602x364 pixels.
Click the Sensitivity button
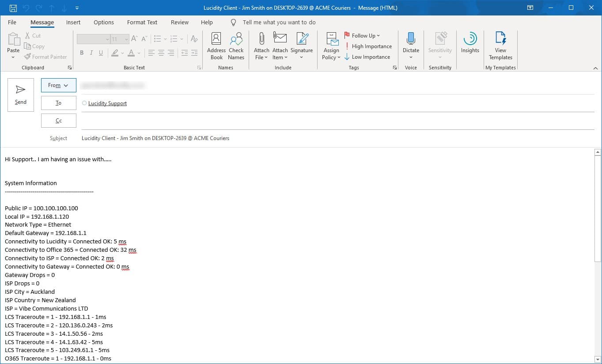[x=440, y=46]
